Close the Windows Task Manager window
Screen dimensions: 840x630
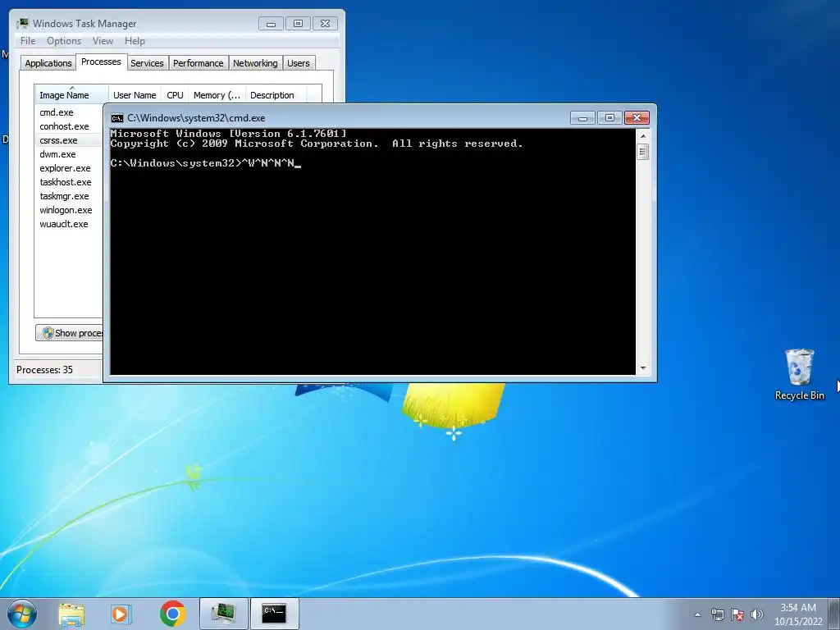tap(325, 24)
